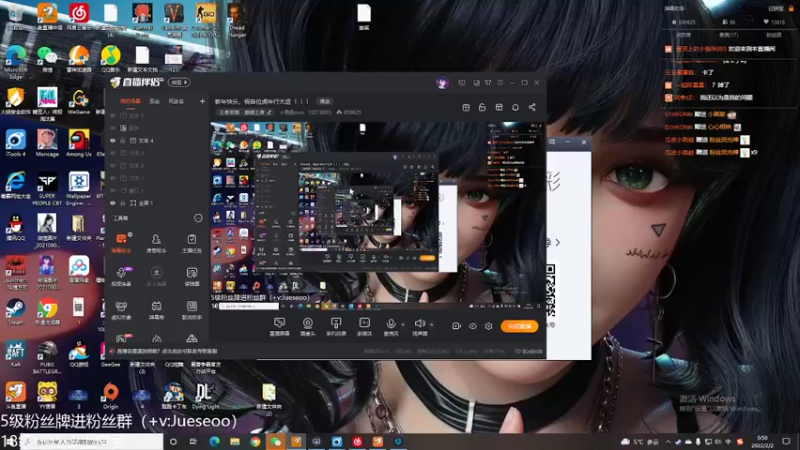This screenshot has width=800, height=450.
Task: Expand the speaker options arrow
Action: [432, 324]
